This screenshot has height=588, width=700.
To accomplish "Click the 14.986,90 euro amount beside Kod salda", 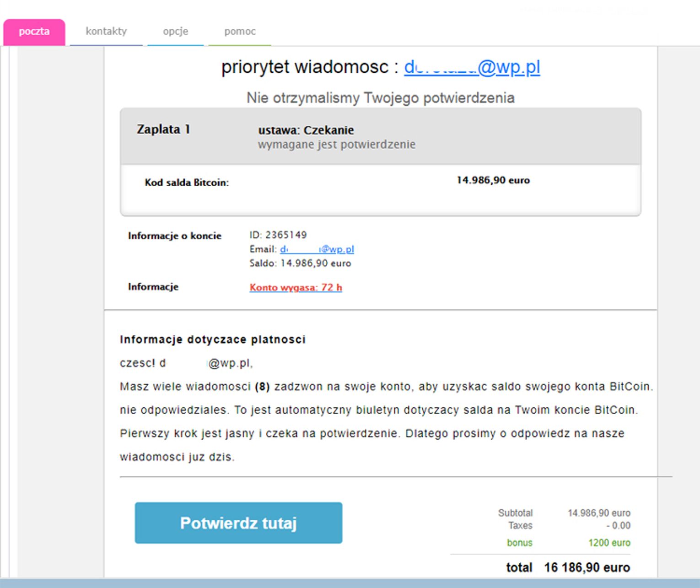I will coord(493,180).
